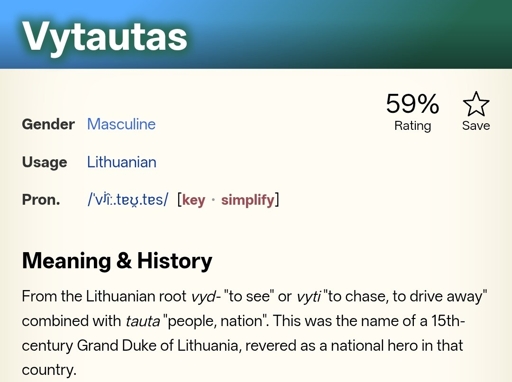The width and height of the screenshot is (512, 382).
Task: Click the Save label under the star
Action: point(476,126)
